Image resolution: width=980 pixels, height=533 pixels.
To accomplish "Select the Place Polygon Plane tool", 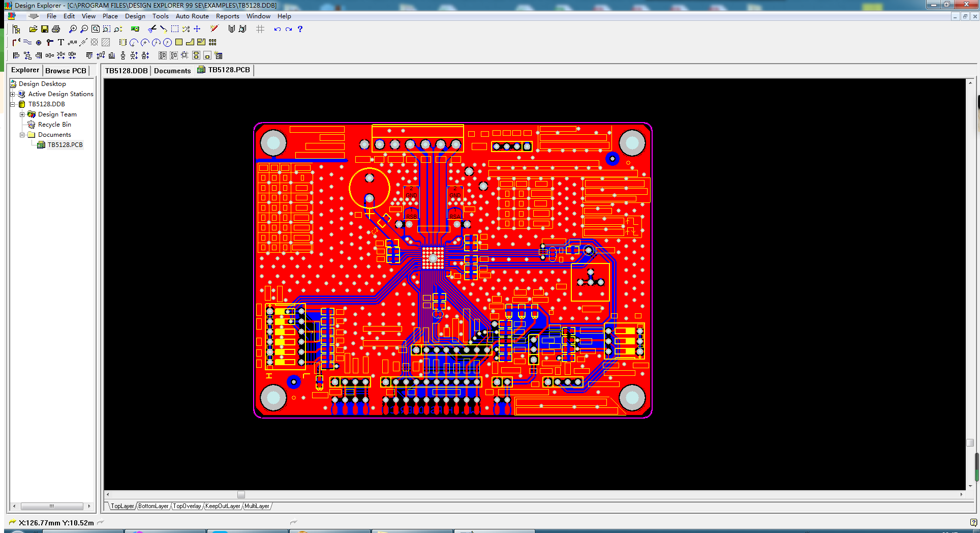I will click(x=106, y=43).
